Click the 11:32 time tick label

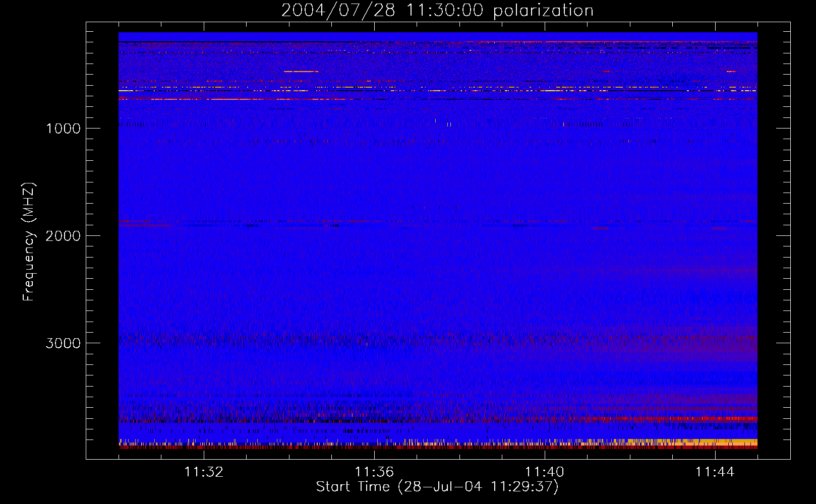(204, 472)
